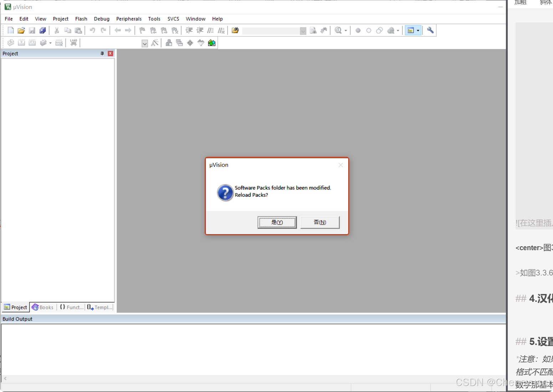The image size is (553, 392).
Task: Click the Window layout button
Action: pyautogui.click(x=411, y=31)
